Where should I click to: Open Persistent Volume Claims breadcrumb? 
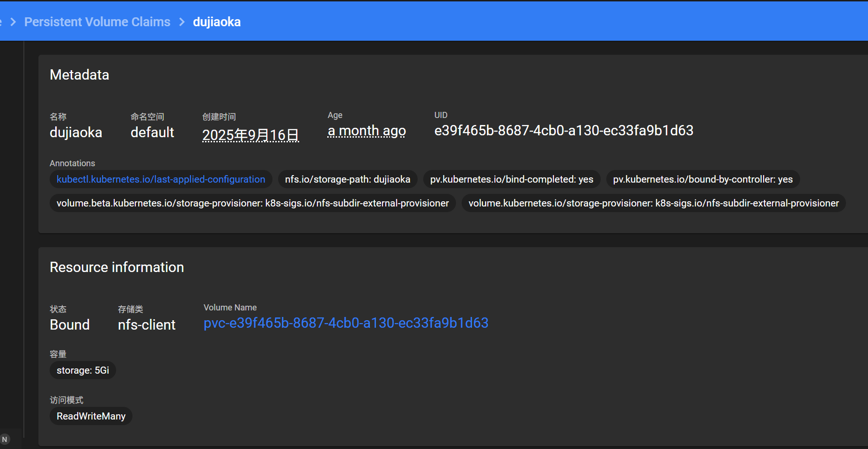(97, 22)
